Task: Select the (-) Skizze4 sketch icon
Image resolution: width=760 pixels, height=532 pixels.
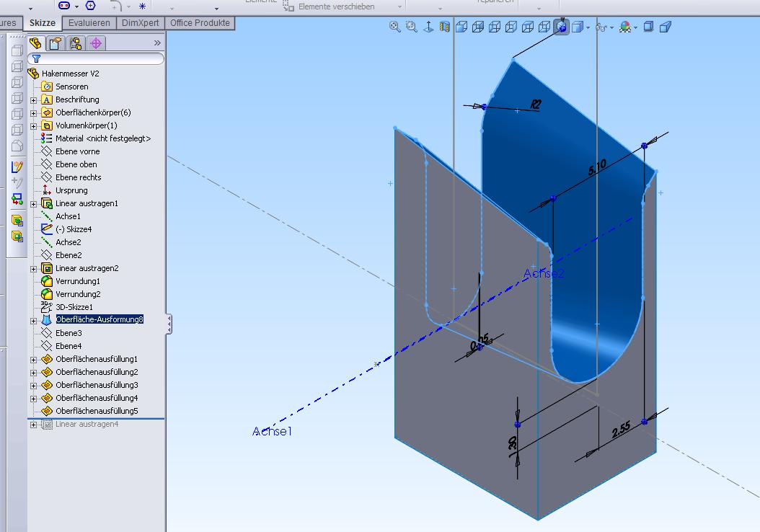Action: pos(47,229)
